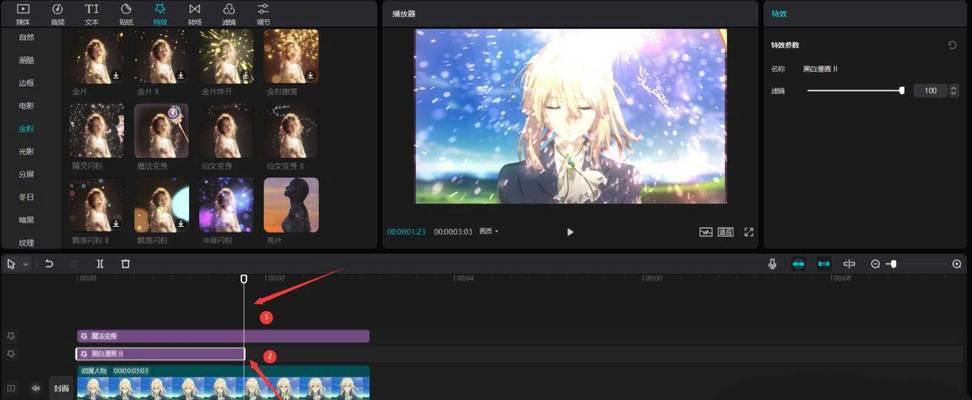Click the 封面 cover button
This screenshot has height=400, width=972.
coord(61,388)
